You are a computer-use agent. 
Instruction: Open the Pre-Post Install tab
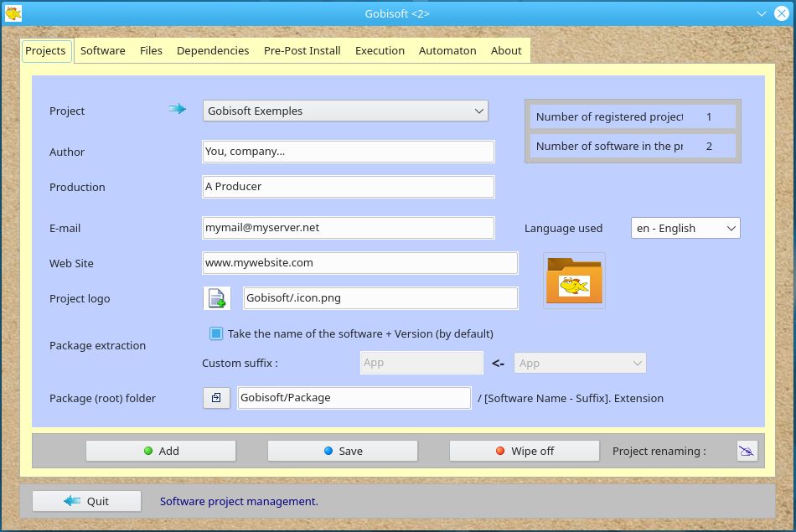coord(302,50)
